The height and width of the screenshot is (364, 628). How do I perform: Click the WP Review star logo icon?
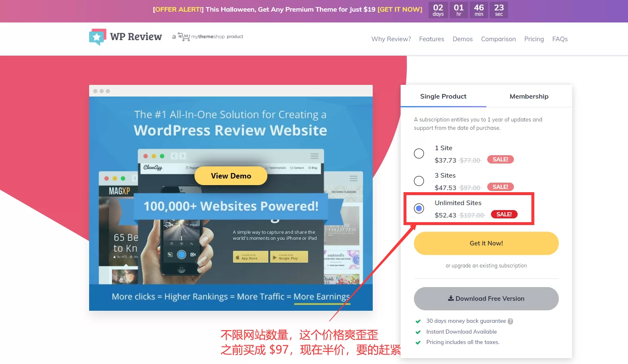pos(97,37)
